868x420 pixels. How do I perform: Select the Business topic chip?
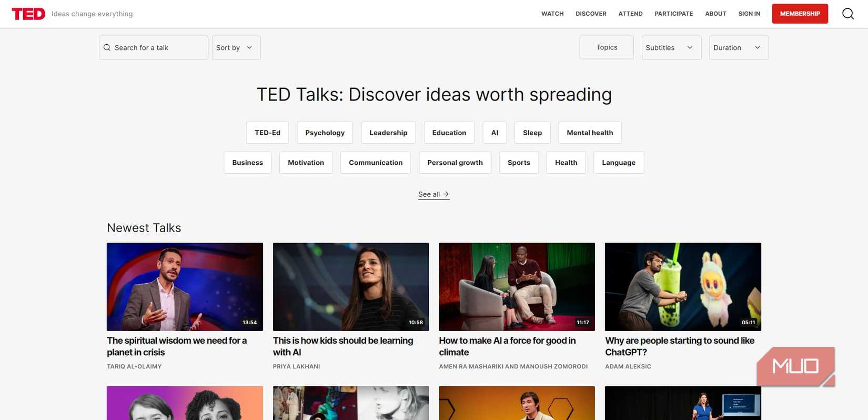tap(247, 163)
